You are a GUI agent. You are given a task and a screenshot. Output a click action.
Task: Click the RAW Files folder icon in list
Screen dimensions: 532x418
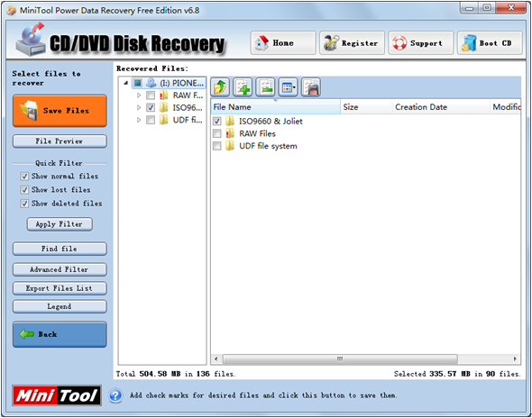230,133
